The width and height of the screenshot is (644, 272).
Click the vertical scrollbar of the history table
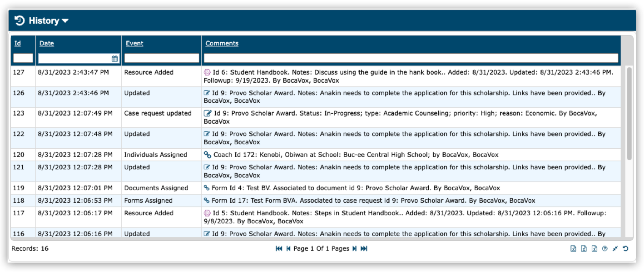click(629, 114)
